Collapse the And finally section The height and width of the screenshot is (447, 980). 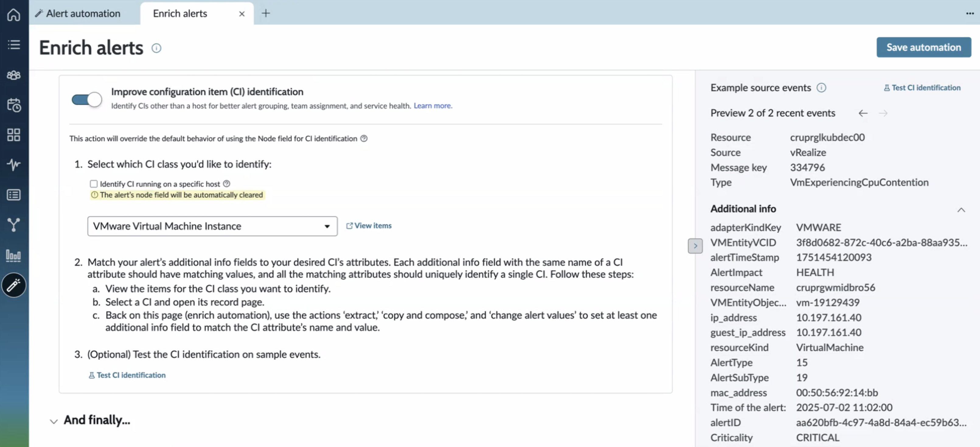click(x=54, y=421)
